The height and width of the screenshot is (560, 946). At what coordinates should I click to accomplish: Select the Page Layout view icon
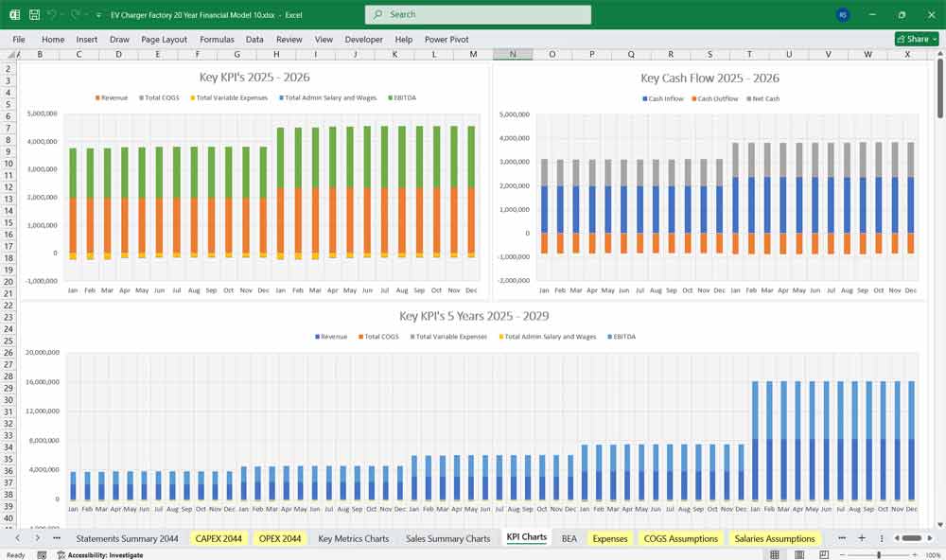tap(800, 554)
